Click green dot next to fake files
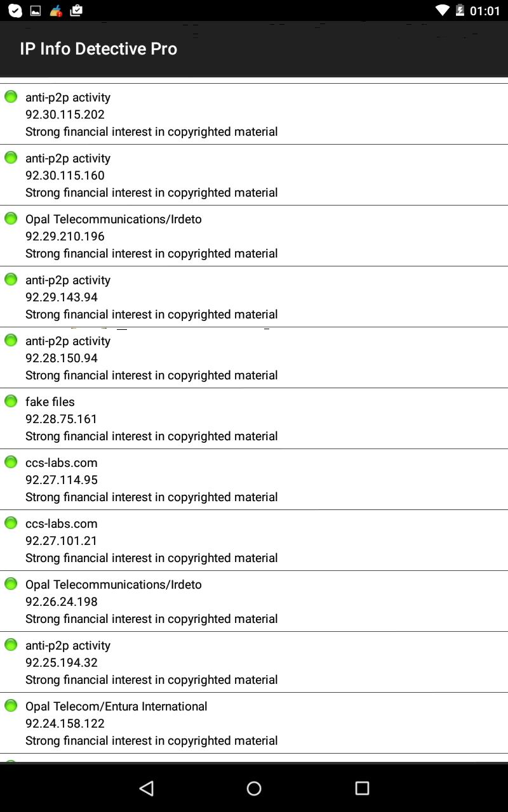The width and height of the screenshot is (508, 812). click(x=11, y=401)
